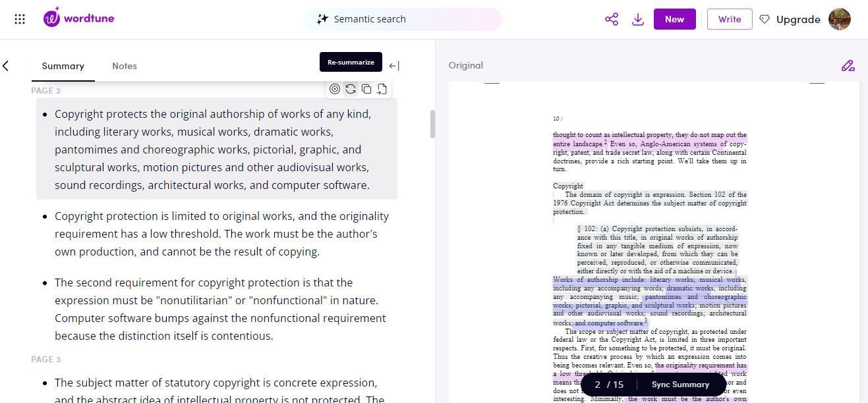Click the Upgrade link

click(x=798, y=19)
